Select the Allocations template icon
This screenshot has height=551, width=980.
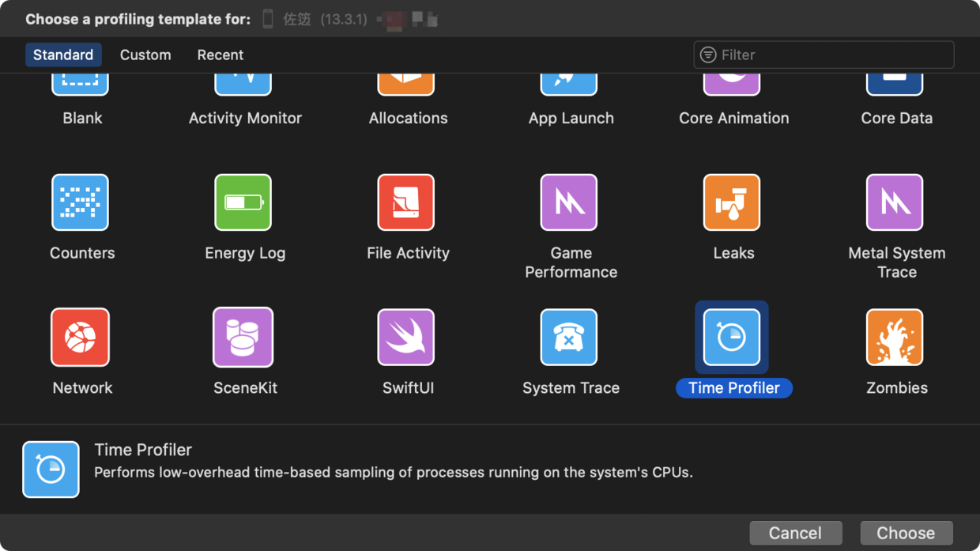[x=405, y=85]
